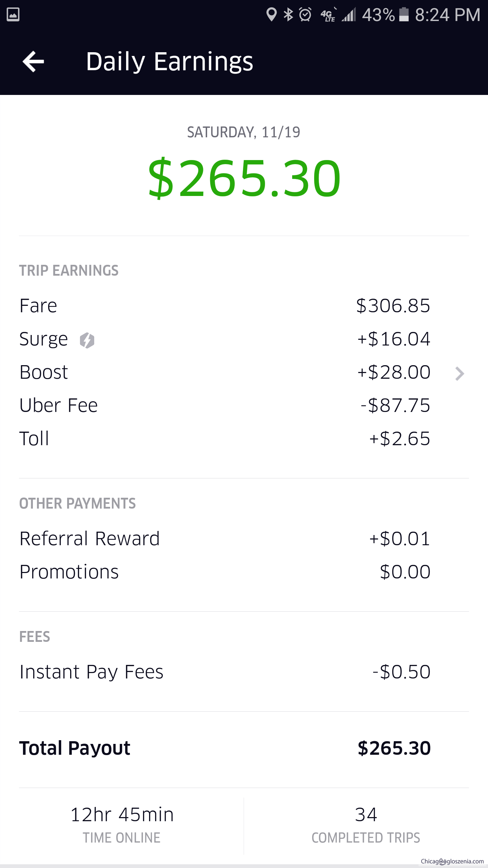The image size is (488, 868).
Task: Tap the Referral Reward row
Action: tap(224, 538)
